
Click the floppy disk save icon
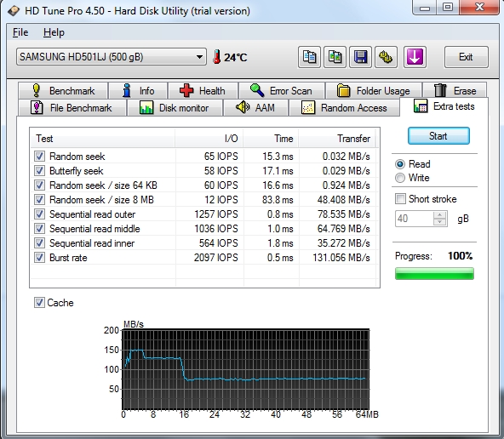pos(361,57)
